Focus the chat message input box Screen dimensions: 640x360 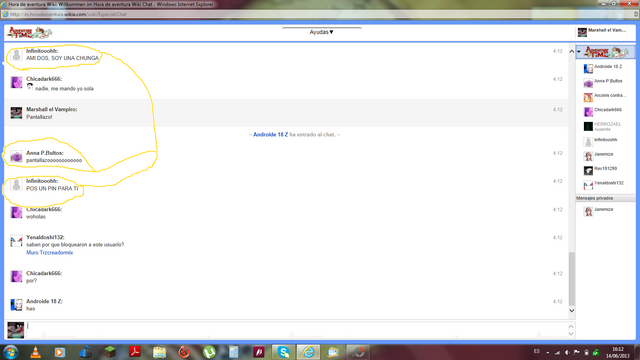coord(297,330)
